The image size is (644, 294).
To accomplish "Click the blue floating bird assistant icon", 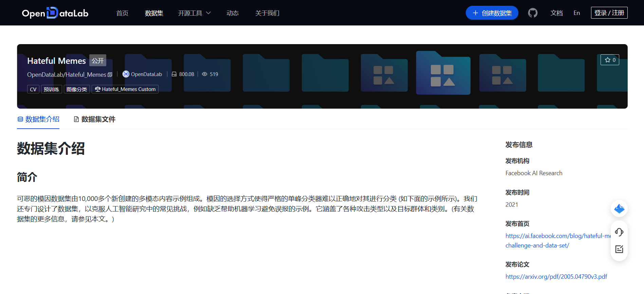I will [x=619, y=208].
